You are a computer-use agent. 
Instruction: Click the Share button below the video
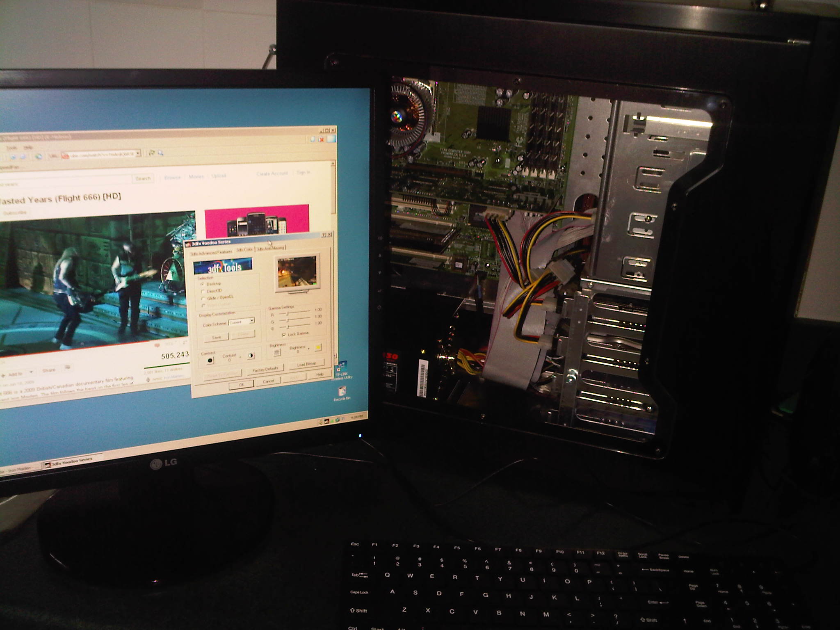[x=49, y=370]
